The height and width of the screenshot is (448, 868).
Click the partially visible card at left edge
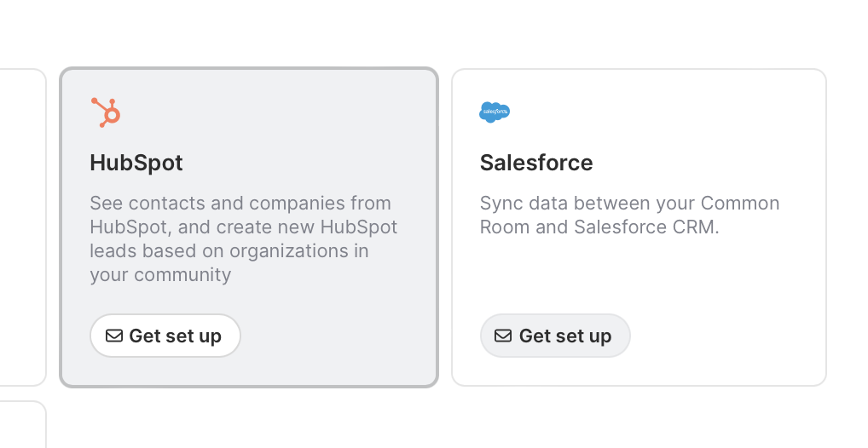(x=22, y=227)
